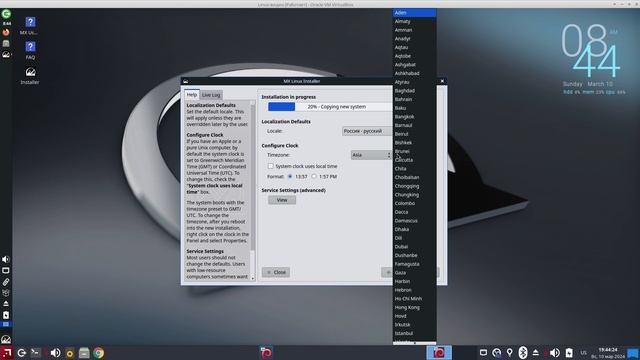
Task: Select Bahrain in the timezone list
Action: pyautogui.click(x=414, y=99)
